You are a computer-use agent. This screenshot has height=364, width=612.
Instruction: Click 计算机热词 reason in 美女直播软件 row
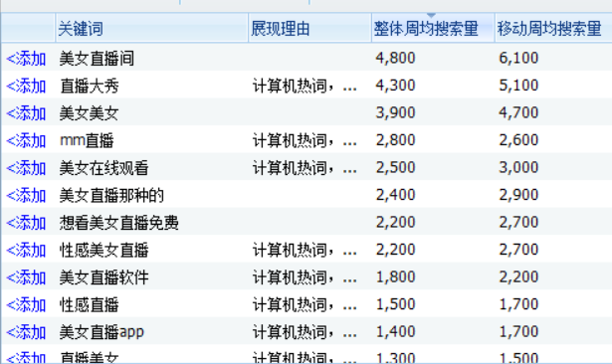[305, 277]
